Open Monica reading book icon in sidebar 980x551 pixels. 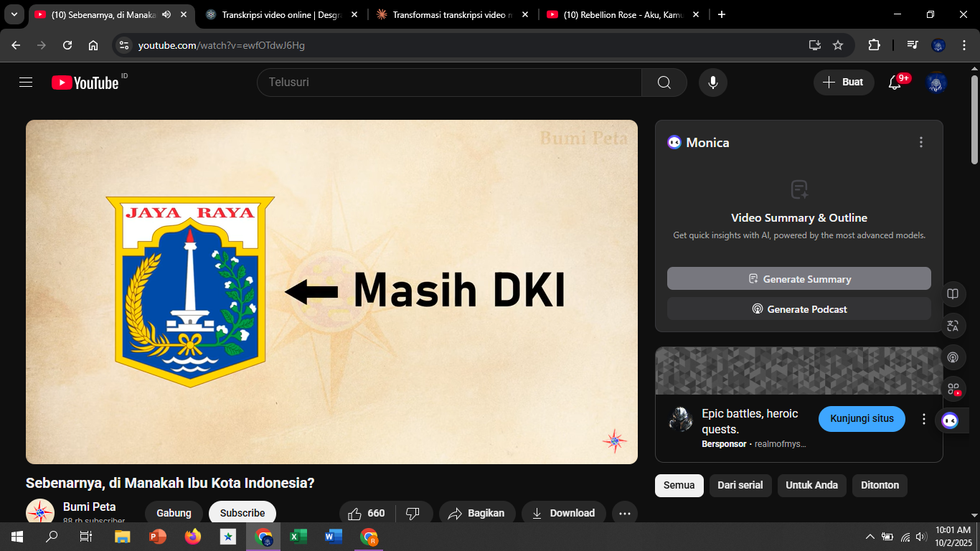pyautogui.click(x=953, y=294)
